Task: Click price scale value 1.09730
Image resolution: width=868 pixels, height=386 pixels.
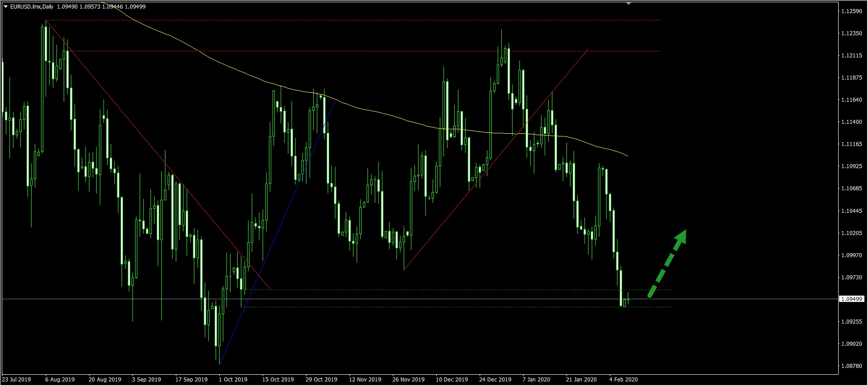Action: pyautogui.click(x=852, y=278)
